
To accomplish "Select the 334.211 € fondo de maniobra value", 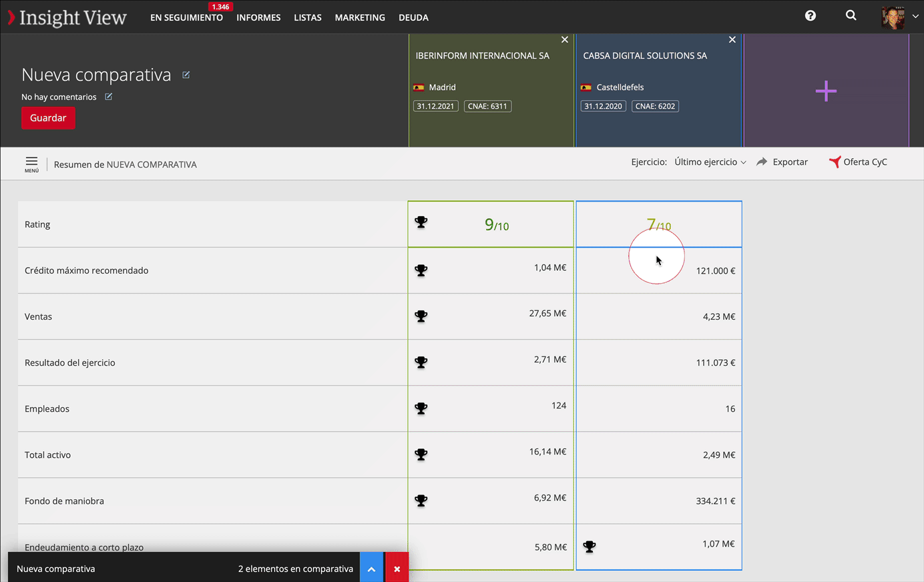I will pyautogui.click(x=716, y=501).
